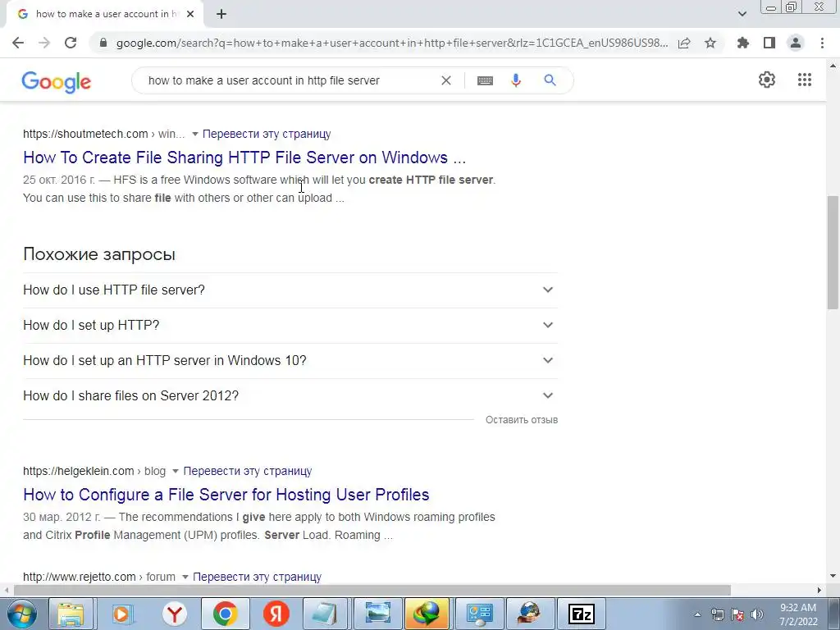Share this page via the share icon
Viewport: 840px width, 630px height.
pyautogui.click(x=684, y=43)
